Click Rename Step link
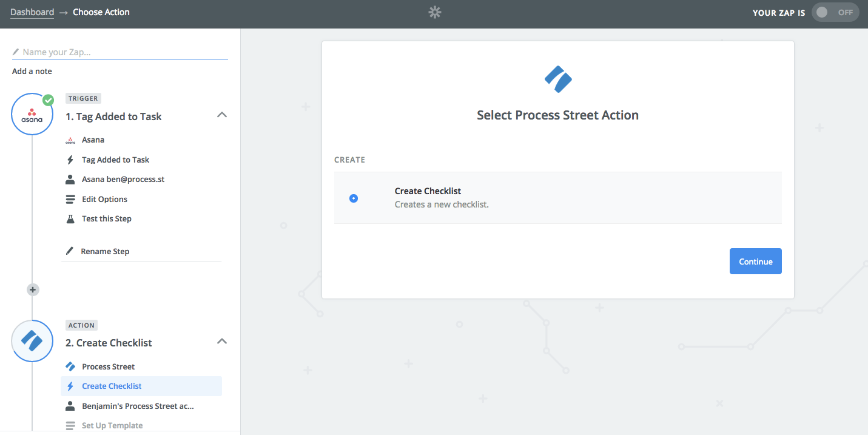Viewport: 868px width, 435px height. tap(105, 251)
